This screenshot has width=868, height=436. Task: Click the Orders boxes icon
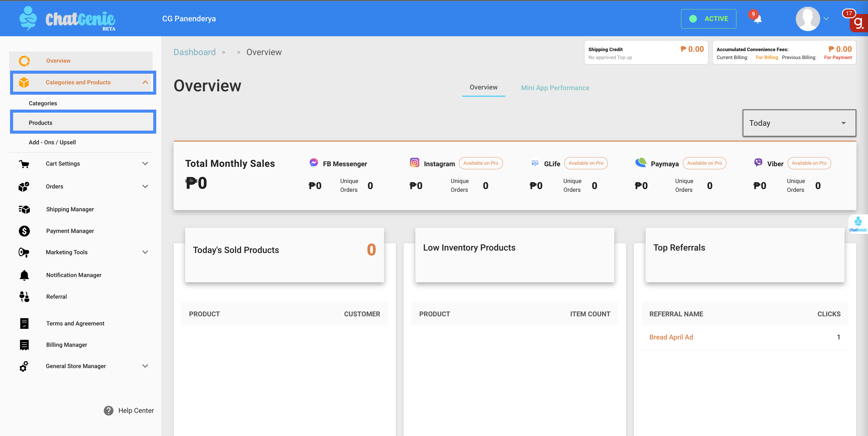(24, 186)
